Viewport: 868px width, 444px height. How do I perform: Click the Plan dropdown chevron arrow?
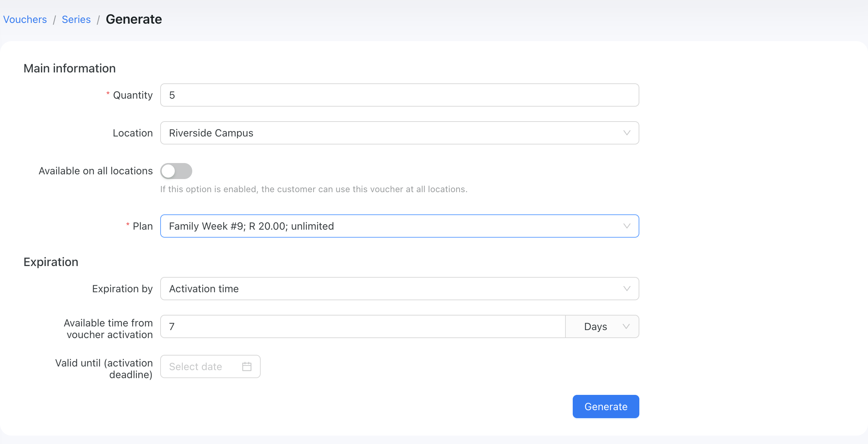click(627, 226)
